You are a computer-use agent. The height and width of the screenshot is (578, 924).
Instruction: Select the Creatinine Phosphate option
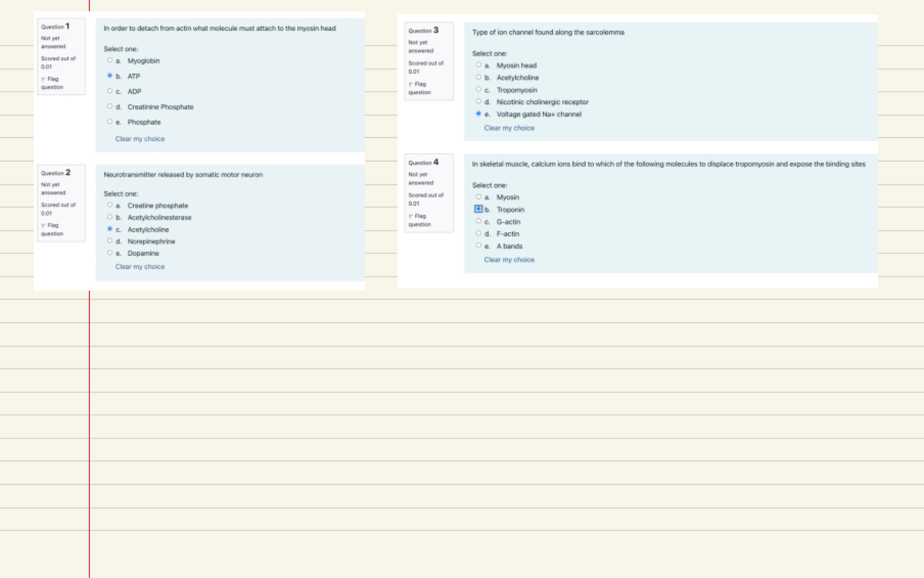[x=110, y=107]
